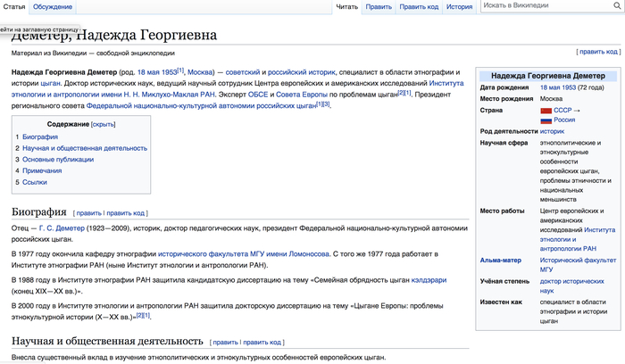Go to 'Основные публикации' contents entry

(58, 160)
